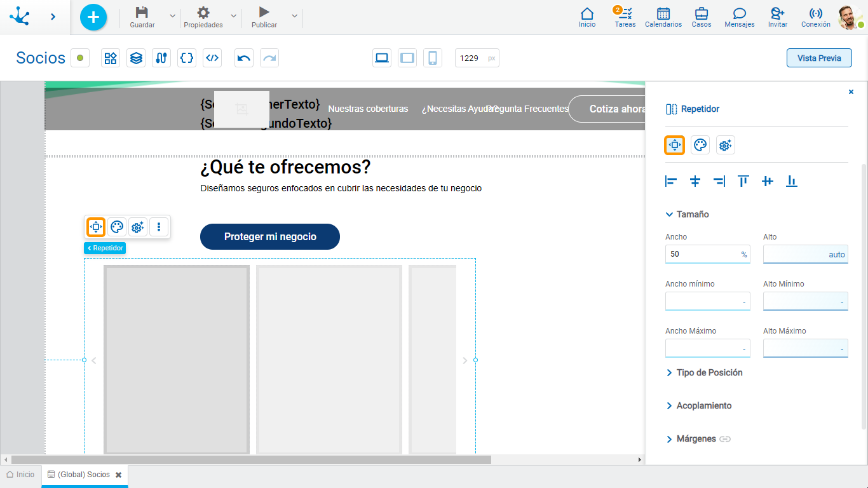868x488 pixels.
Task: Expand the Márgenes section
Action: [691, 438]
